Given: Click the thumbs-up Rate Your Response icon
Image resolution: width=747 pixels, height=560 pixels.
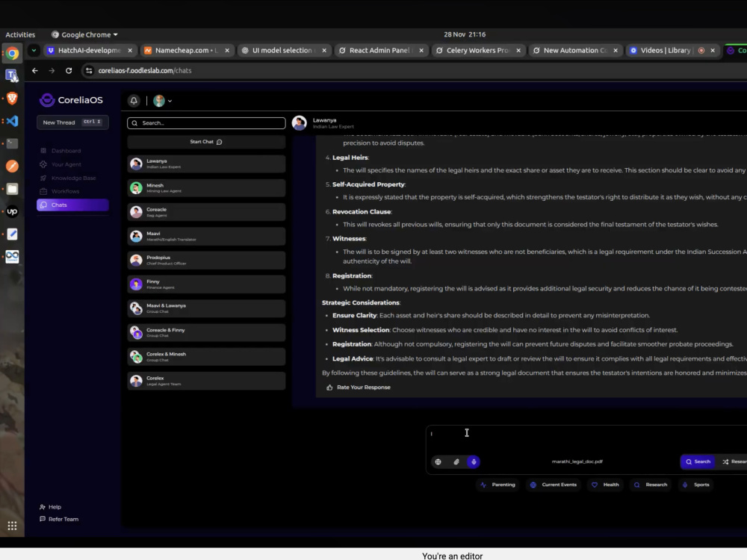Looking at the screenshot, I should click(x=329, y=387).
